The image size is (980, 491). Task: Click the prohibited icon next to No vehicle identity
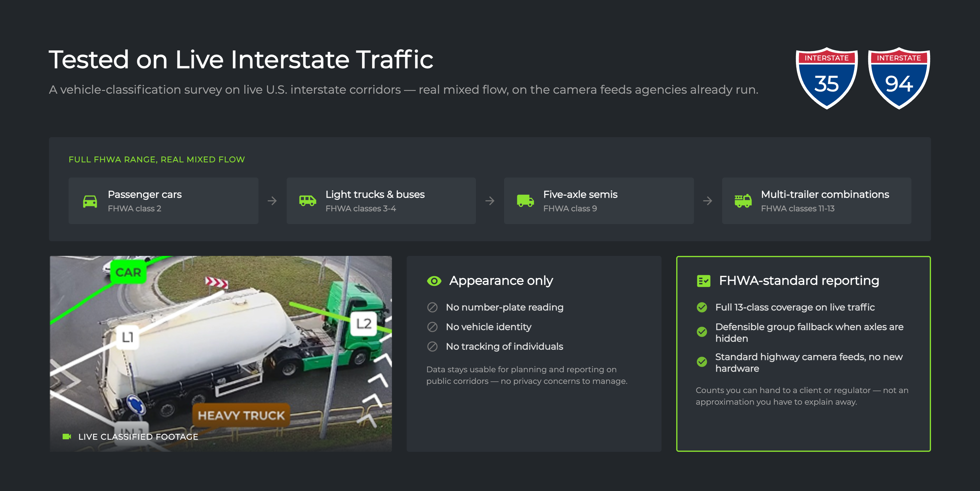pos(432,327)
